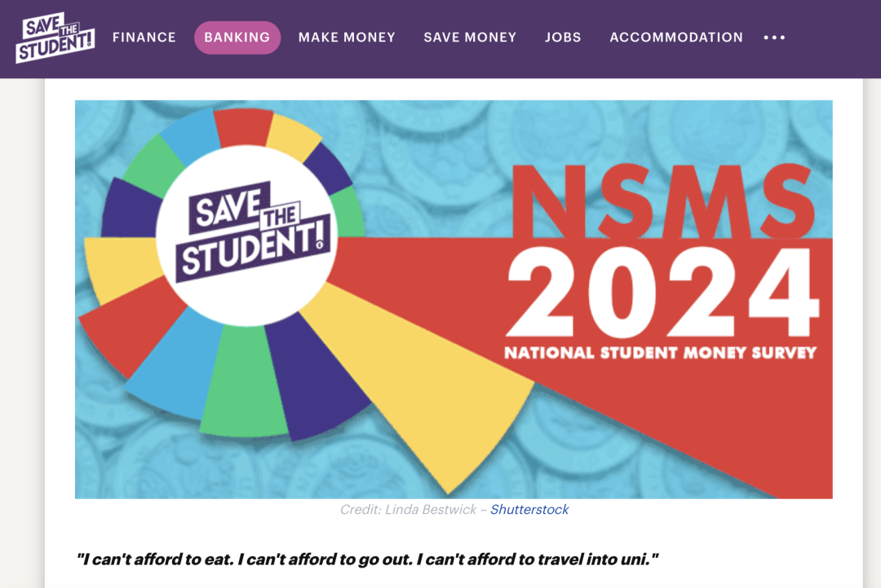881x588 pixels.
Task: Select the highlighted Banking nav item
Action: point(237,38)
